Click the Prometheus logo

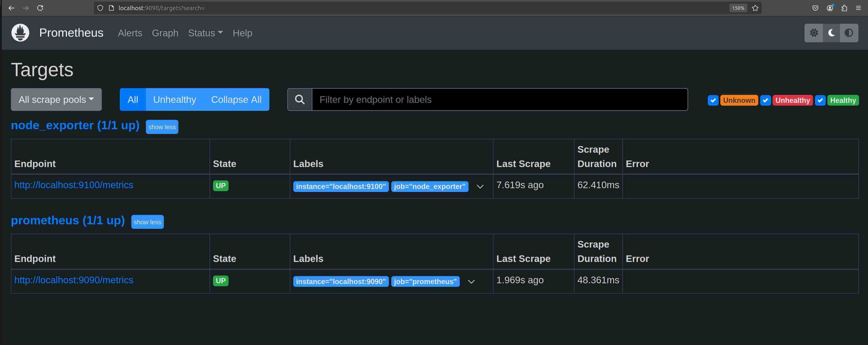pos(20,33)
